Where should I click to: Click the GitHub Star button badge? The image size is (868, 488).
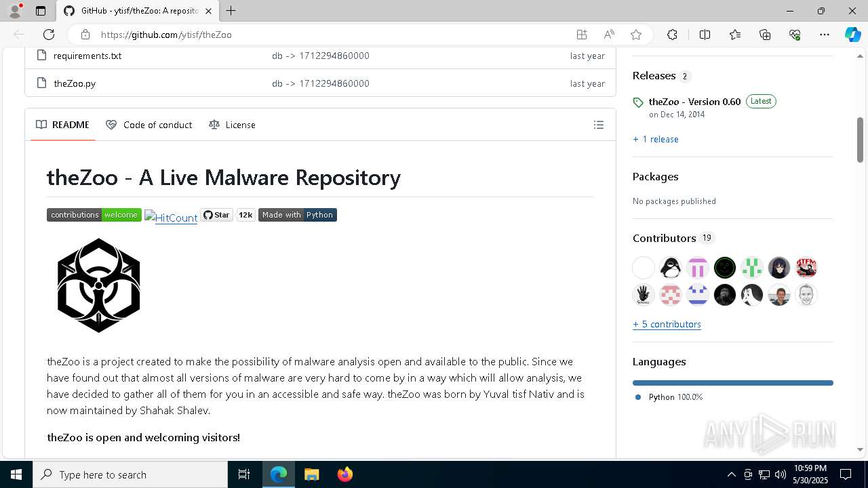[x=217, y=215]
